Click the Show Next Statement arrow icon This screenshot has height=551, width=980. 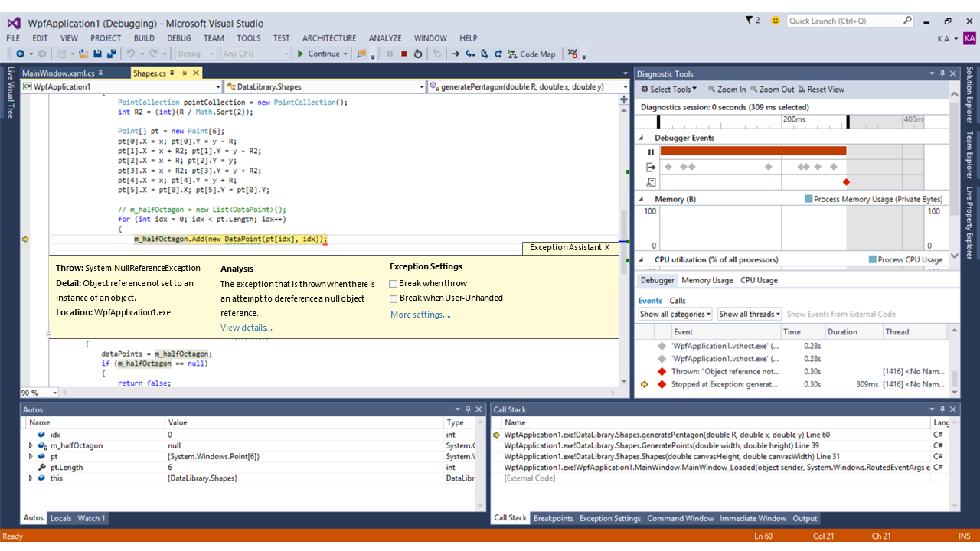456,54
